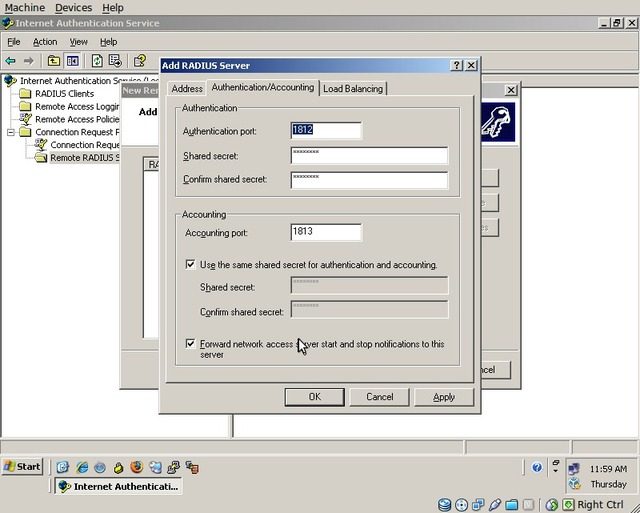Click the Refresh toolbar icon

coord(97,61)
